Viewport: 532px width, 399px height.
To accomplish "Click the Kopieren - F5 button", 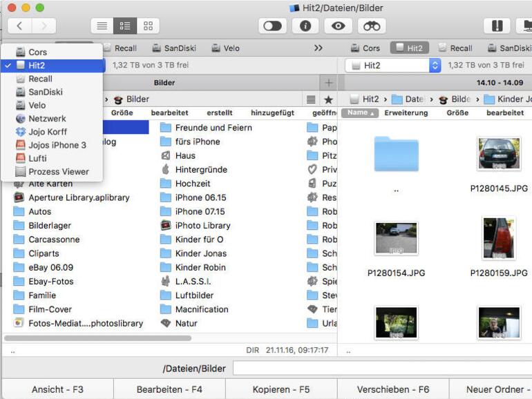I will 281,389.
